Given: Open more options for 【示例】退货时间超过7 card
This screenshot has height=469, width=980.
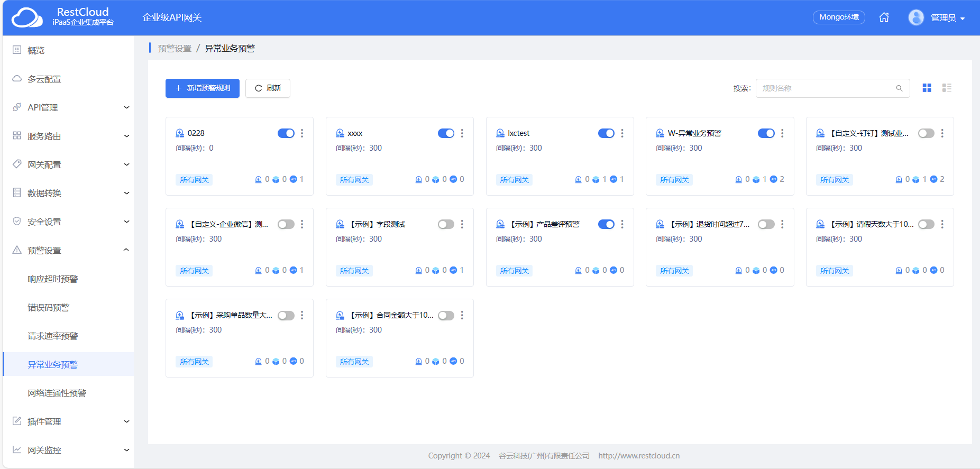Looking at the screenshot, I should click(782, 224).
